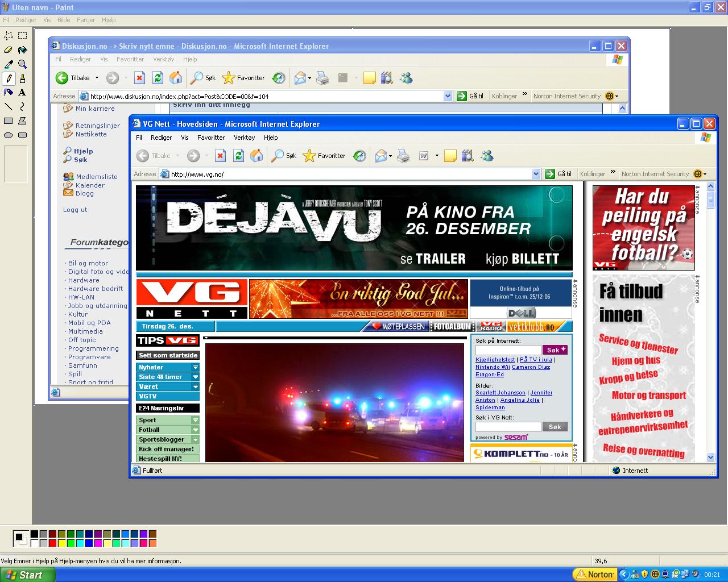
Task: Click Søk toolbar button in Diskusjon.no window
Action: pos(204,78)
